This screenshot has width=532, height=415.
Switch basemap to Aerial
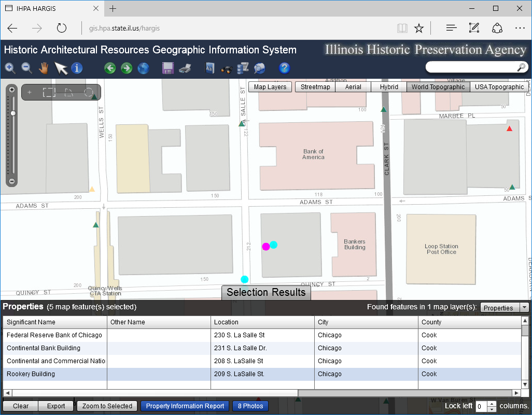353,87
